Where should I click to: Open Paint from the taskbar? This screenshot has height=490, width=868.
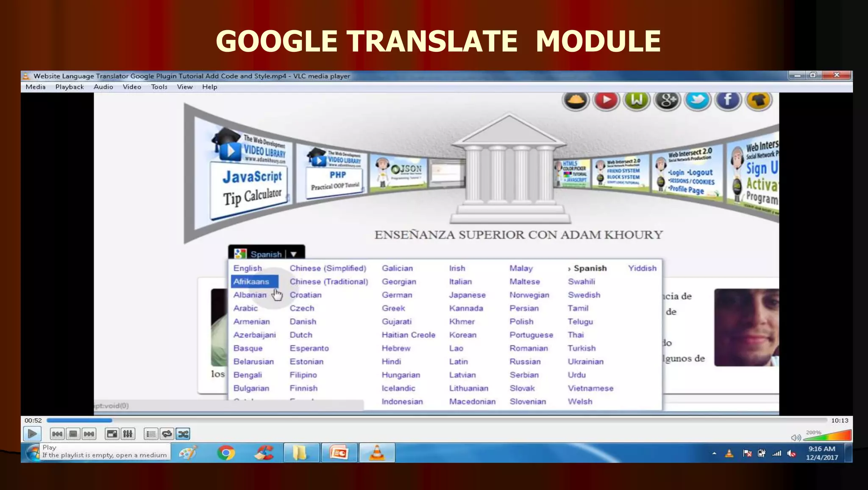188,453
